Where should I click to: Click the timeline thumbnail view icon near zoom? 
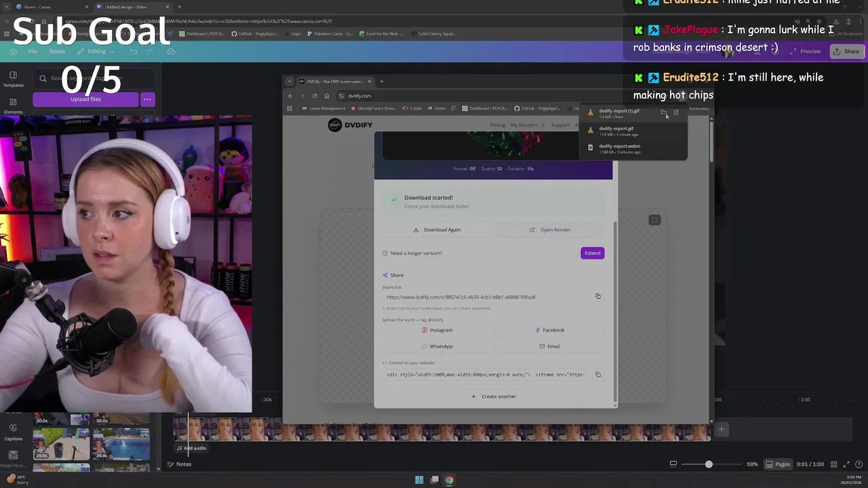tap(673, 464)
